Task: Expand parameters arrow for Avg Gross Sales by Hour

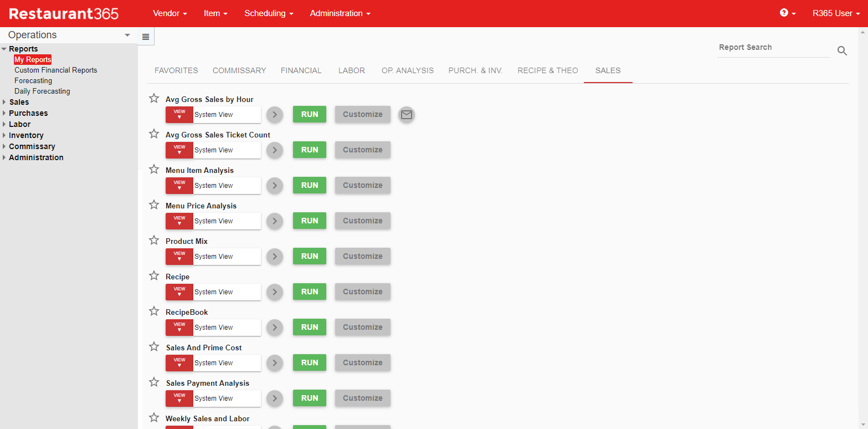Action: click(275, 115)
